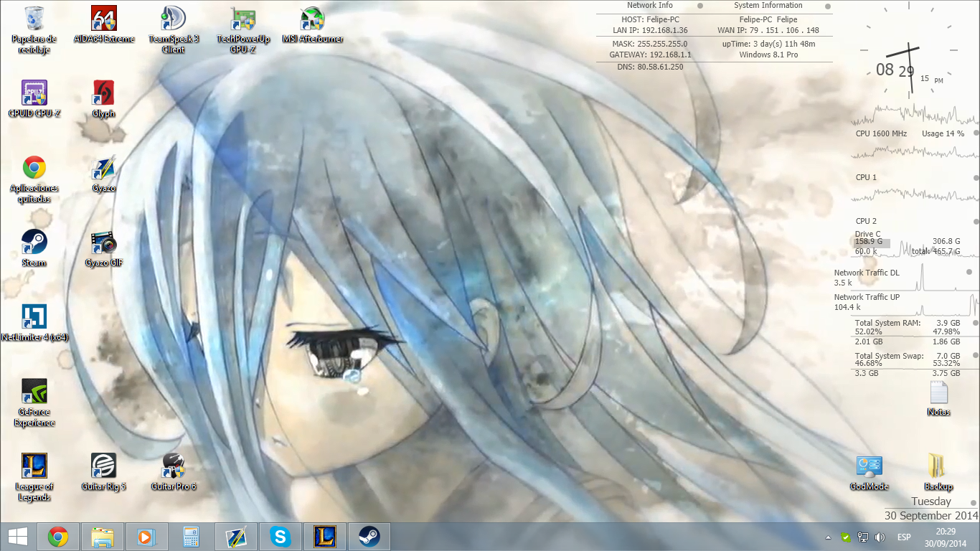Image resolution: width=980 pixels, height=551 pixels.
Task: Click the Usage 14 % readout
Action: [x=943, y=134]
